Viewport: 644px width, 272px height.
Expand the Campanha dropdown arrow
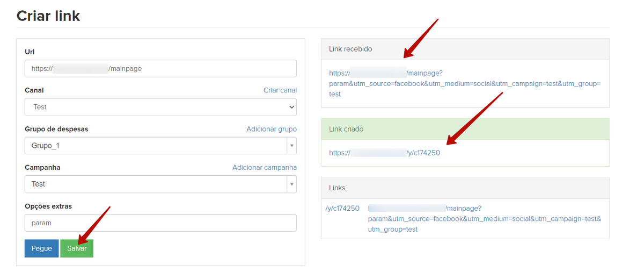tap(291, 184)
